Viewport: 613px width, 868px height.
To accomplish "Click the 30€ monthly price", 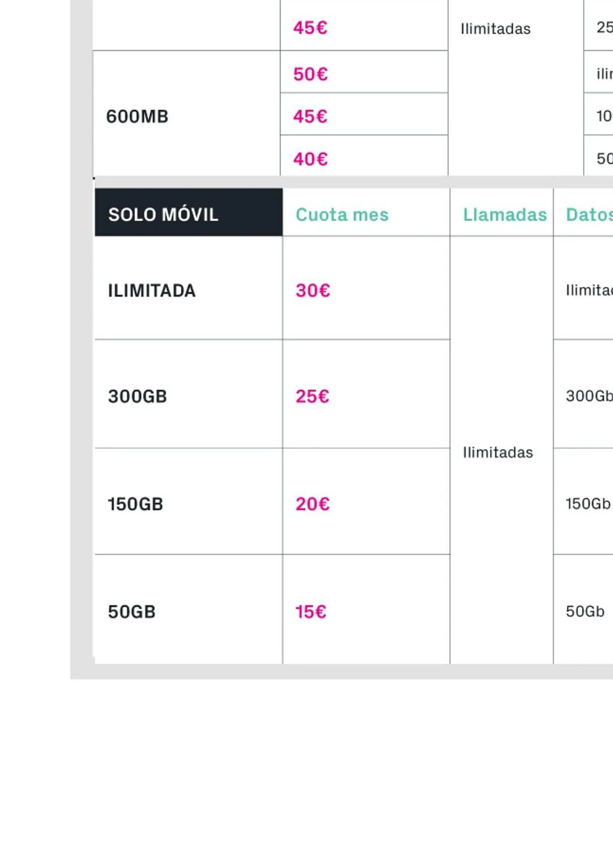I will pyautogui.click(x=313, y=290).
